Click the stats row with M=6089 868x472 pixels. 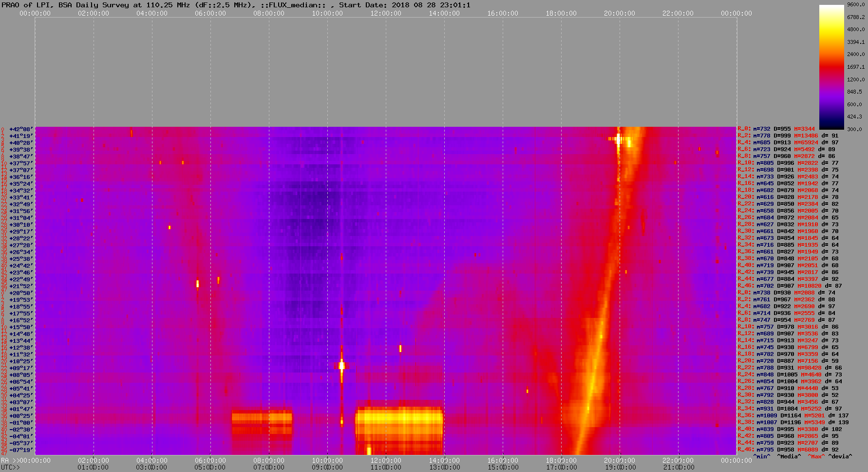click(788, 450)
